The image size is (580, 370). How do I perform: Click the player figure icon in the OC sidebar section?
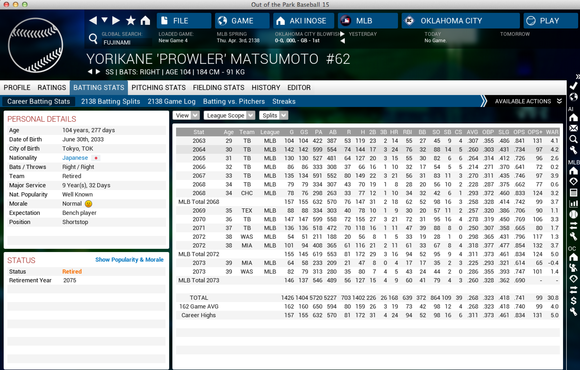(x=573, y=268)
